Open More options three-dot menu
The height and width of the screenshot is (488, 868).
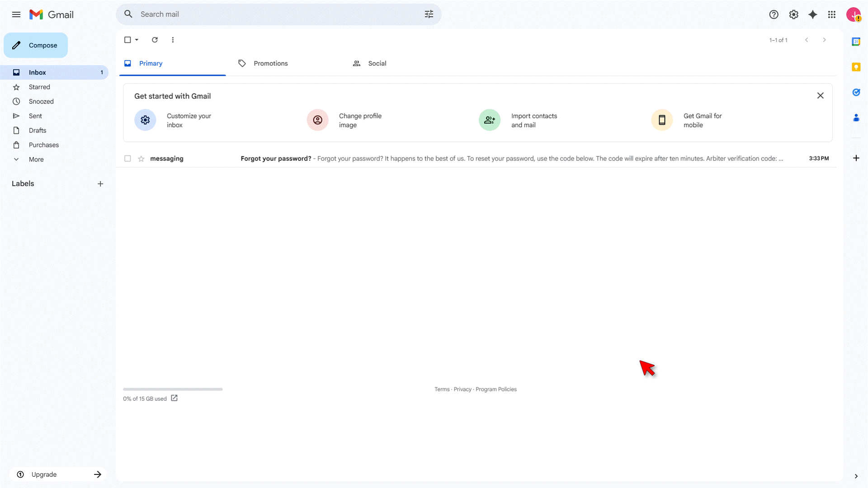[x=173, y=40]
